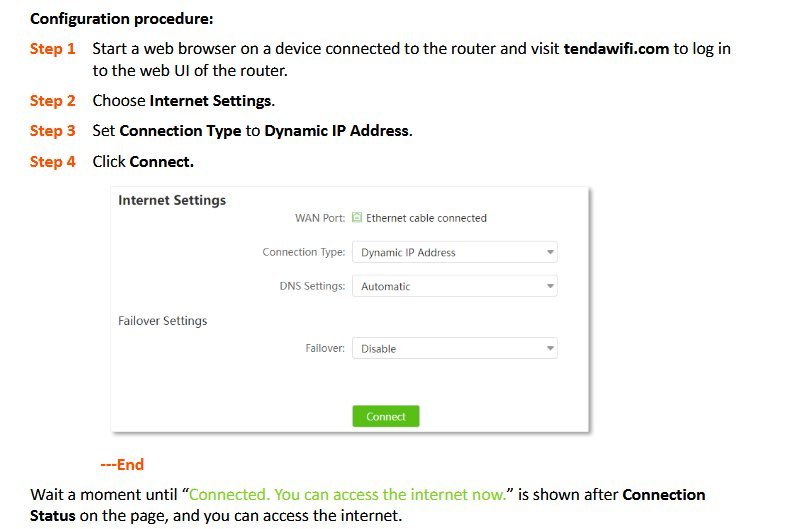
Task: Click the orange ---End marker
Action: [x=122, y=464]
